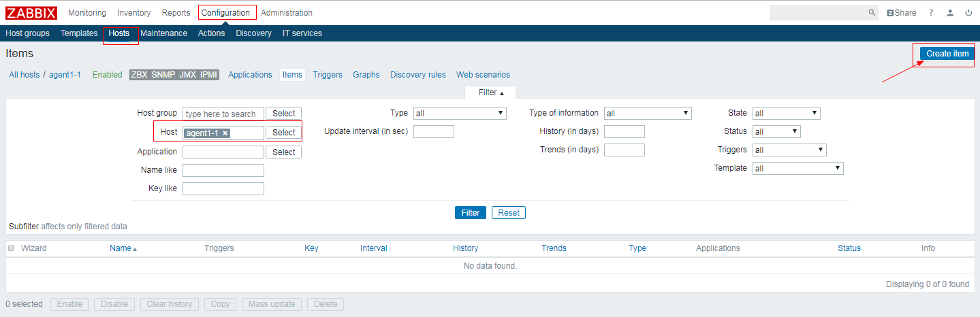Sort table by Status column

849,248
